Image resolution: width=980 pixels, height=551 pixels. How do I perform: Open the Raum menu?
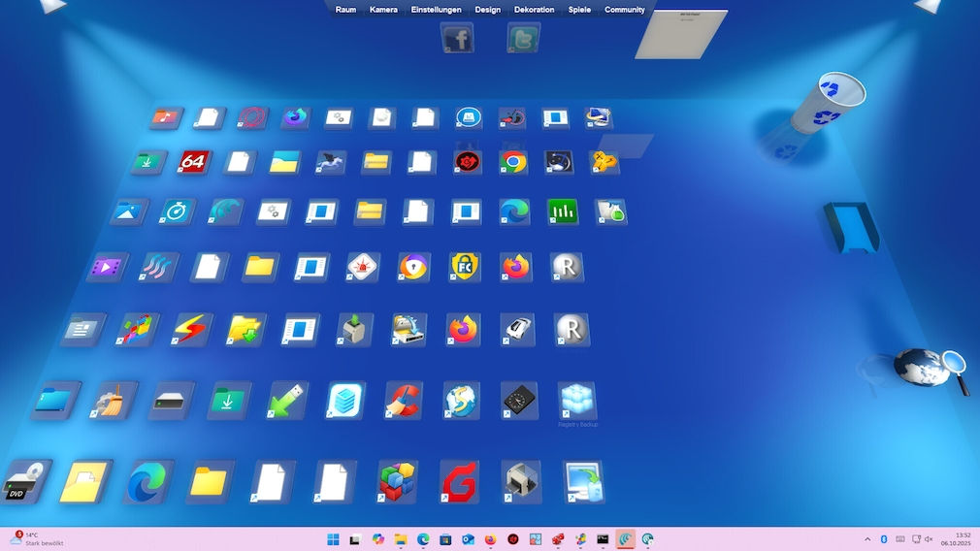tap(345, 10)
